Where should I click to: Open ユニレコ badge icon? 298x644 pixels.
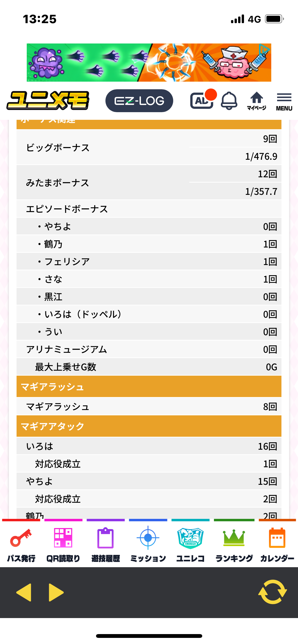(x=190, y=544)
